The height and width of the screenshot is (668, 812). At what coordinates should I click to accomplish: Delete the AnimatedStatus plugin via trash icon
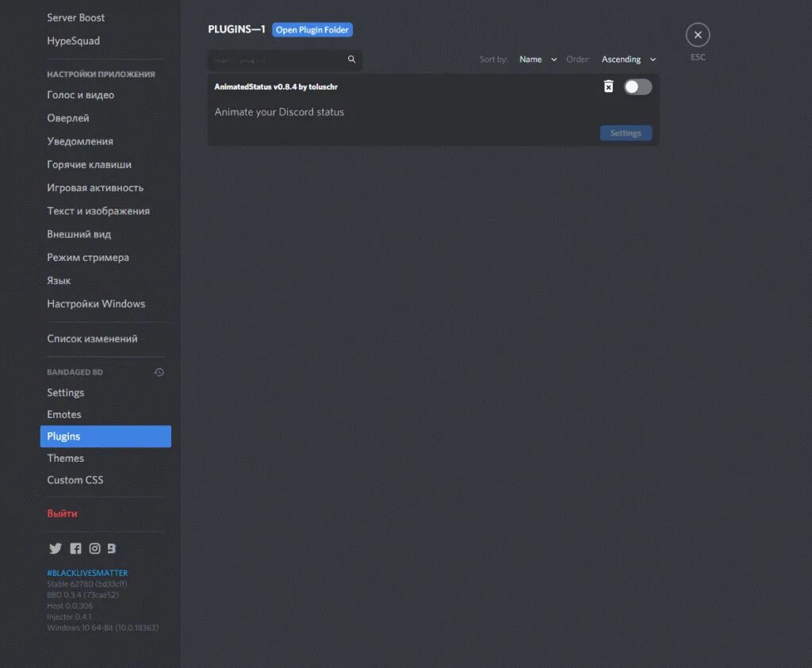pos(608,86)
